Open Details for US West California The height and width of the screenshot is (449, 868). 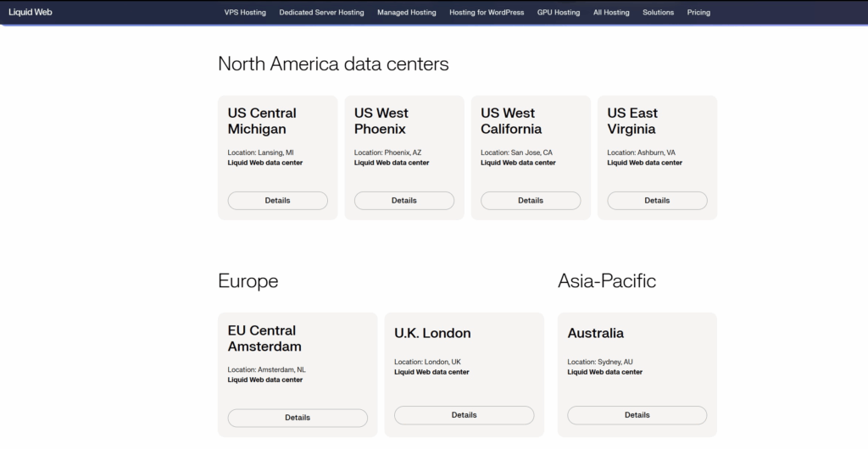[x=531, y=201]
